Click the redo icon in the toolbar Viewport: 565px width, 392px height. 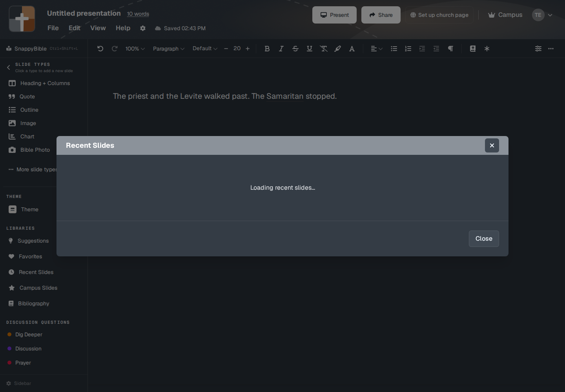point(115,49)
